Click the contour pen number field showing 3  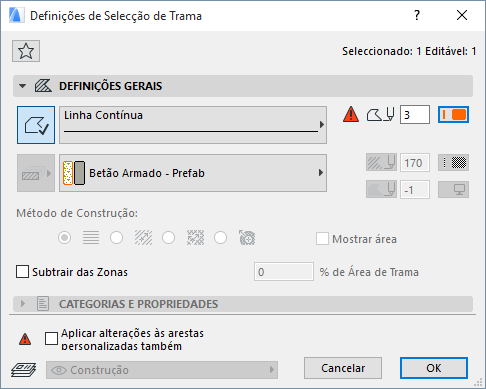pyautogui.click(x=415, y=115)
